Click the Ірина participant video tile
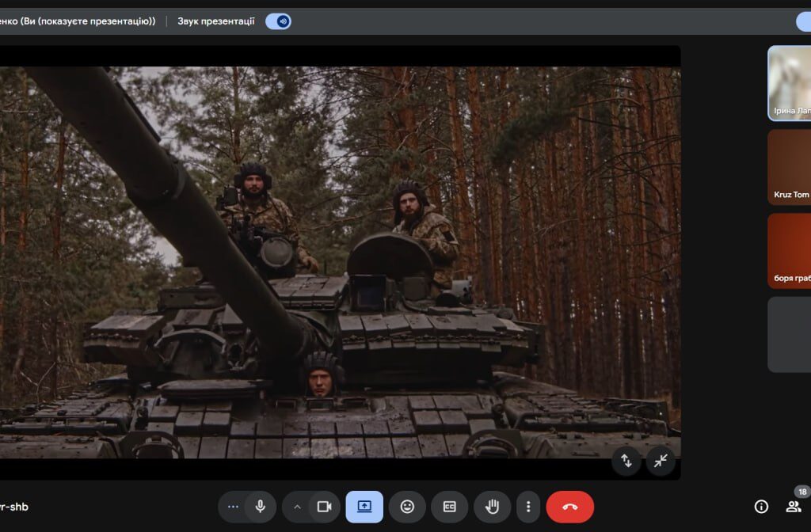This screenshot has height=532, width=811. click(789, 82)
